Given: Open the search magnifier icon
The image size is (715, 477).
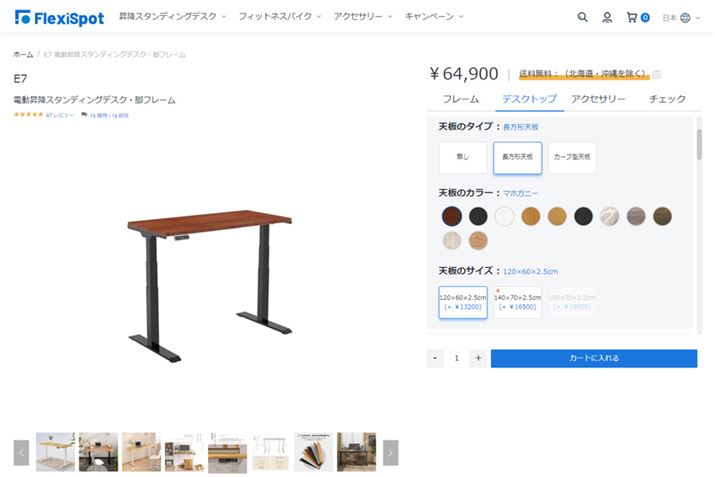Looking at the screenshot, I should (583, 17).
